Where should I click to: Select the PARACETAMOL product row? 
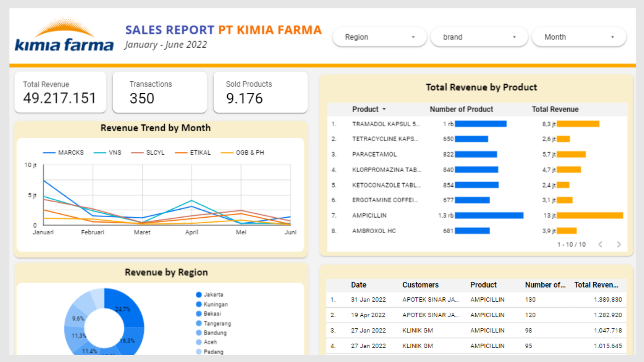pyautogui.click(x=477, y=155)
